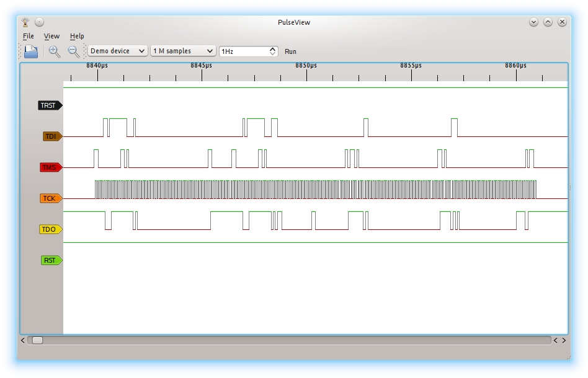Select the TRST channel label
588x378 pixels.
[50, 105]
